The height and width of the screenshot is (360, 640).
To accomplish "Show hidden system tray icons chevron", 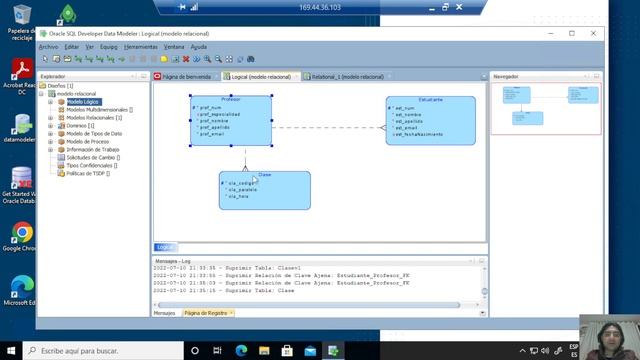I will coord(522,351).
